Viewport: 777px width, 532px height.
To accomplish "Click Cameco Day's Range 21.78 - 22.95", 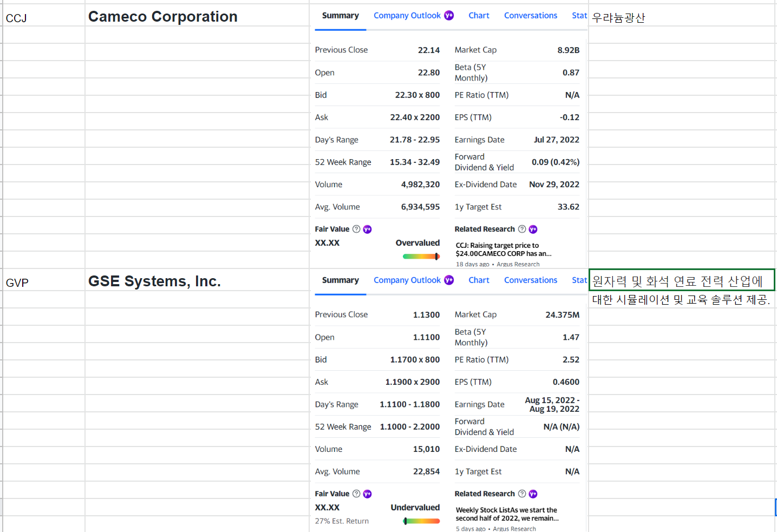I will (415, 140).
